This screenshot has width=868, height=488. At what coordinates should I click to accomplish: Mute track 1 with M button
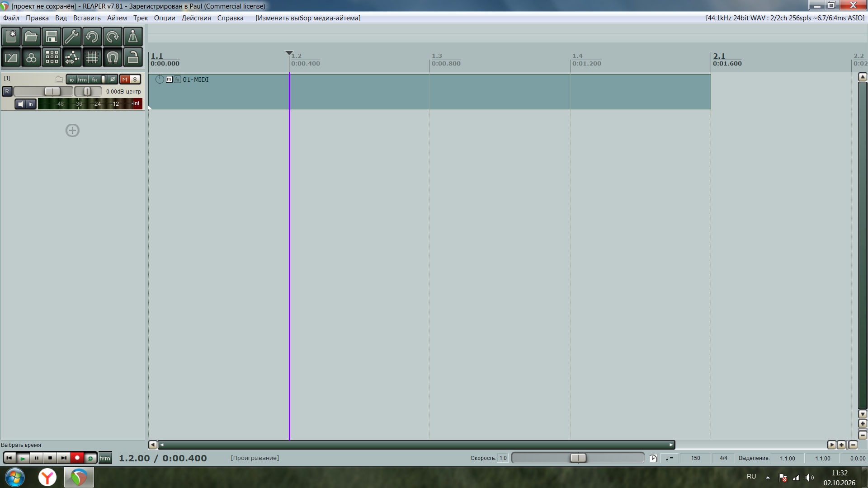(125, 80)
